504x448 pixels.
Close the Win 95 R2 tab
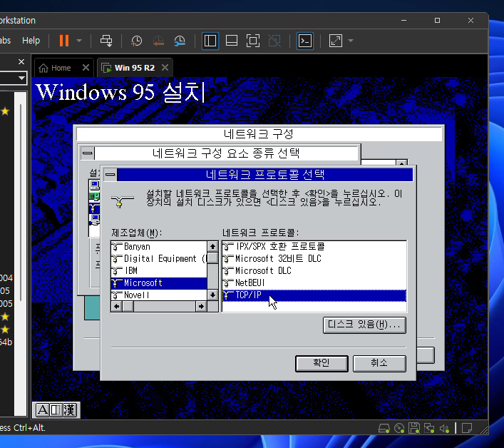point(165,68)
